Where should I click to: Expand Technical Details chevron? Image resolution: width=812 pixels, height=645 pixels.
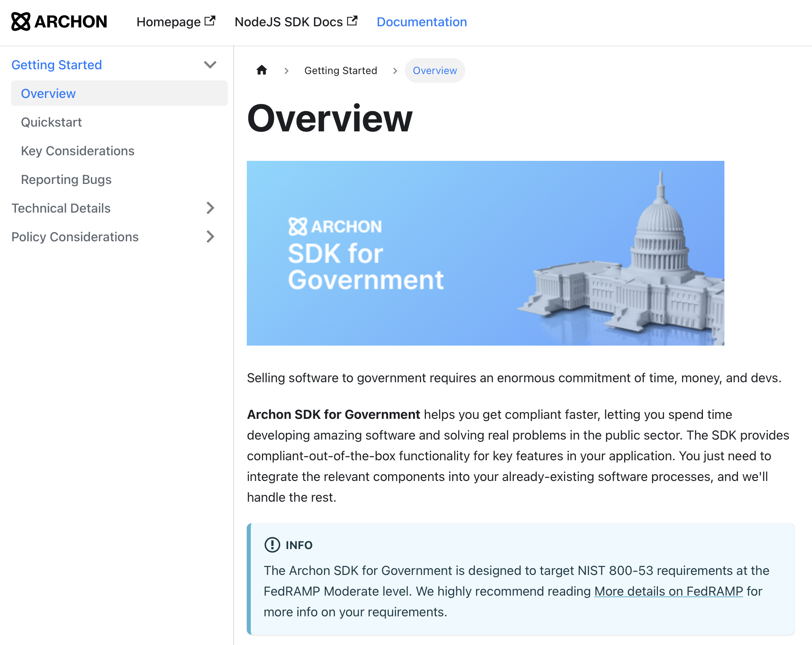point(210,208)
